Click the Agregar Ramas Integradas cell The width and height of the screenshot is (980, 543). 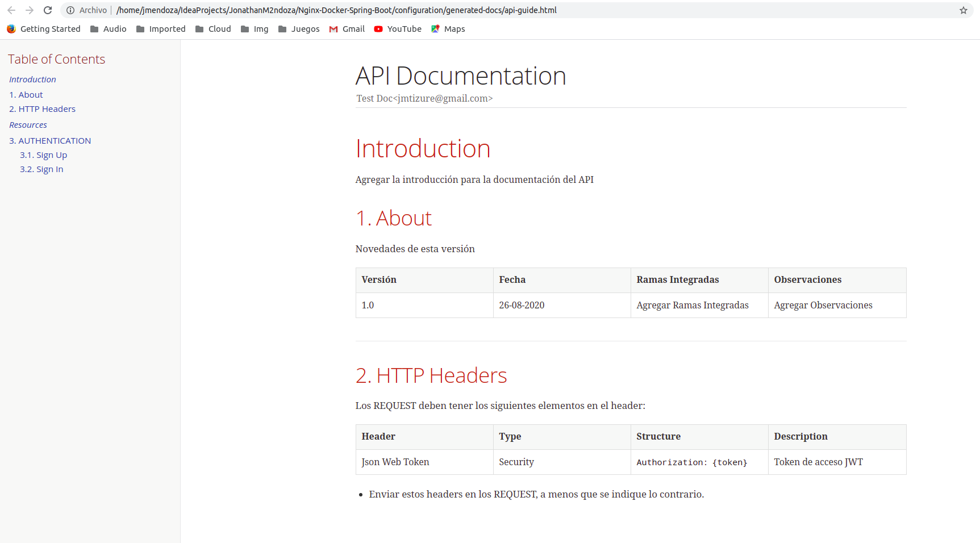click(x=699, y=306)
